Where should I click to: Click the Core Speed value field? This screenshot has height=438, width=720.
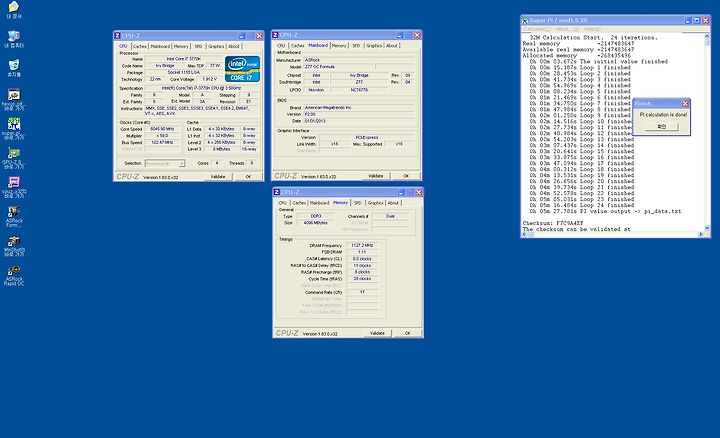163,129
